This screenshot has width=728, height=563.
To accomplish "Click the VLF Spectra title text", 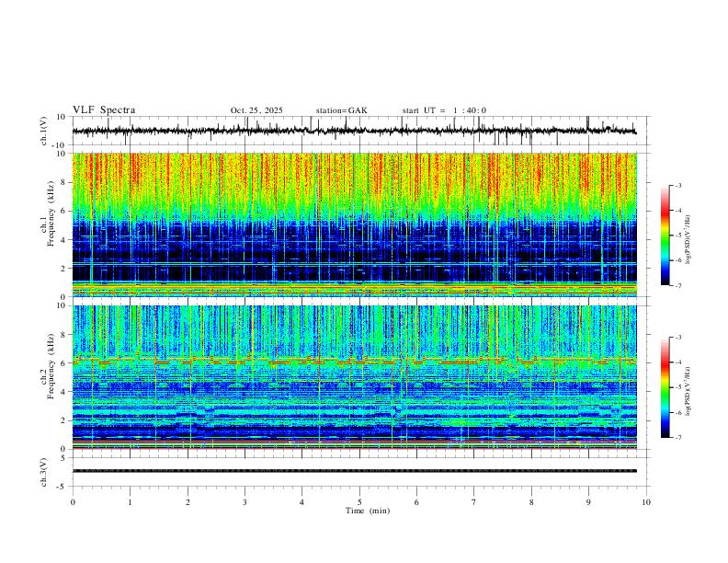I will pos(104,110).
